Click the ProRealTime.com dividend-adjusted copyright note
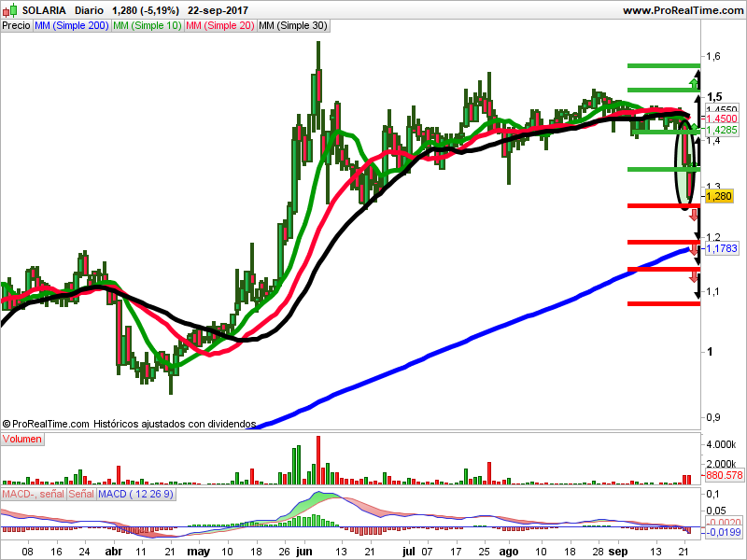Image resolution: width=747 pixels, height=560 pixels. click(x=129, y=424)
